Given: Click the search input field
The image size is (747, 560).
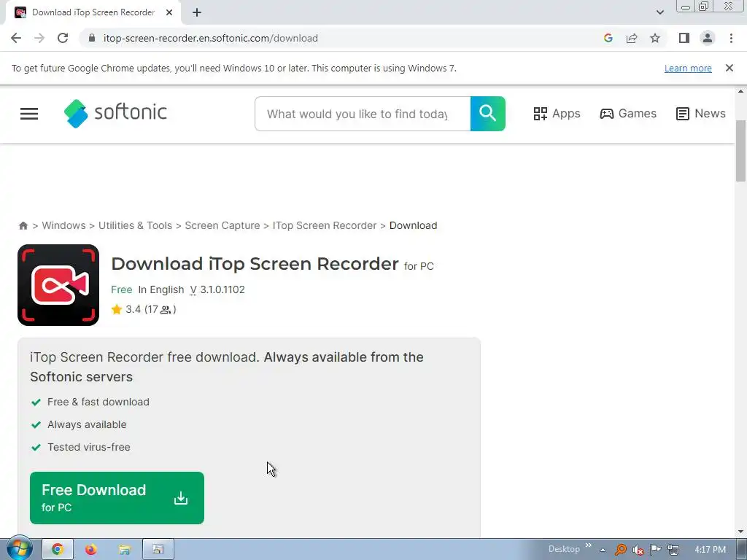Looking at the screenshot, I should point(363,114).
